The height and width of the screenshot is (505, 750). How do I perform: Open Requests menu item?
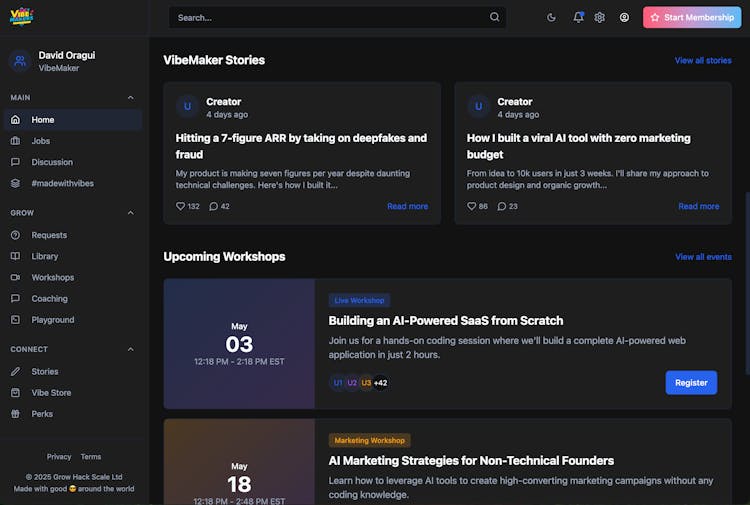(73, 235)
